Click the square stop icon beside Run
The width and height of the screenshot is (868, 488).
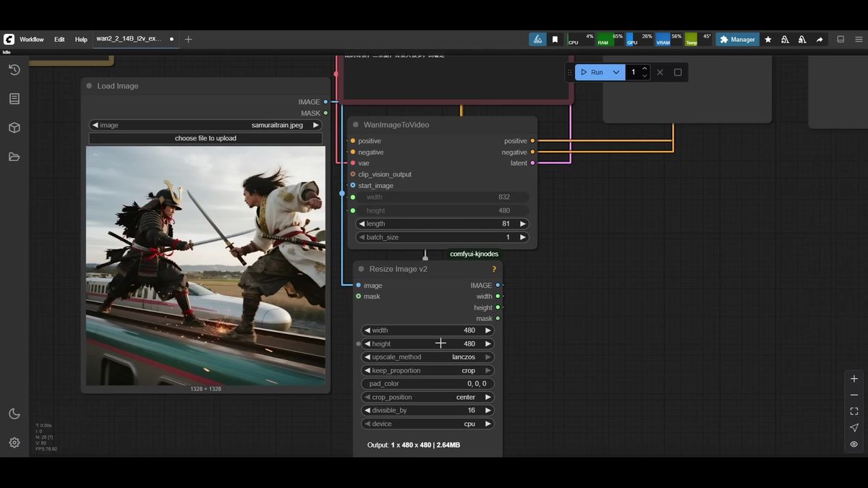678,72
